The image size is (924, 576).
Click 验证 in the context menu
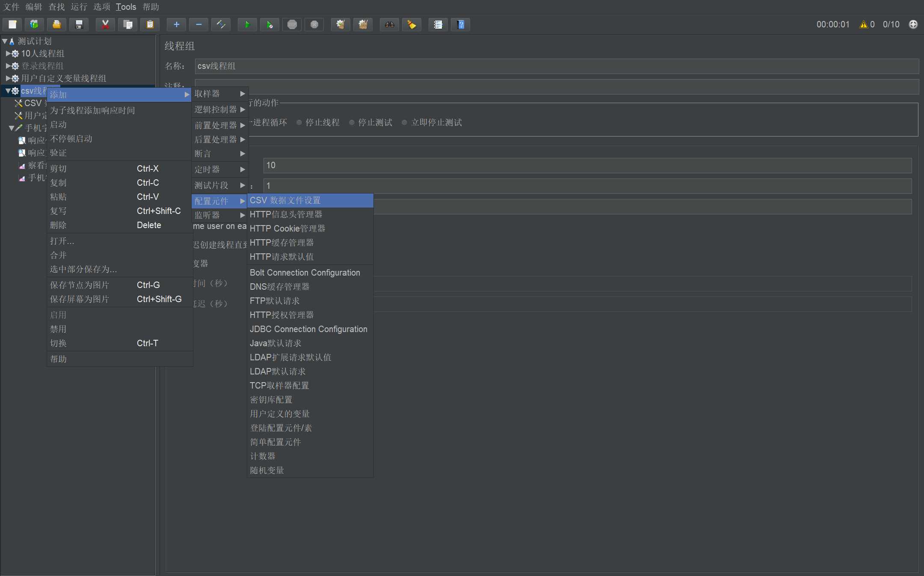[x=120, y=153]
